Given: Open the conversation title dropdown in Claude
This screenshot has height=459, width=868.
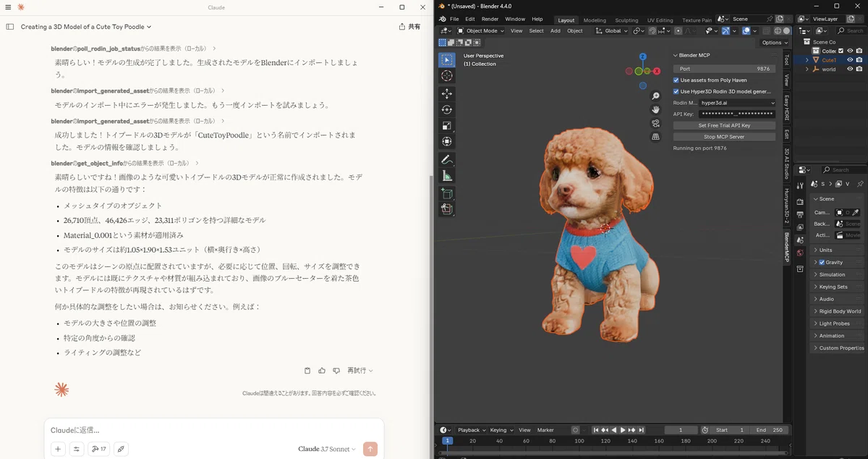Looking at the screenshot, I should click(86, 27).
